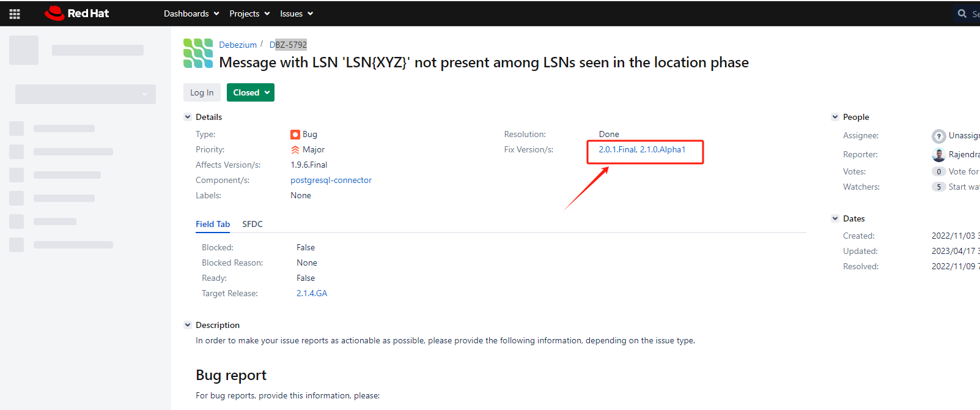The width and height of the screenshot is (980, 410).
Task: Click the Resolved date 2022/11/09
Action: [x=956, y=266]
